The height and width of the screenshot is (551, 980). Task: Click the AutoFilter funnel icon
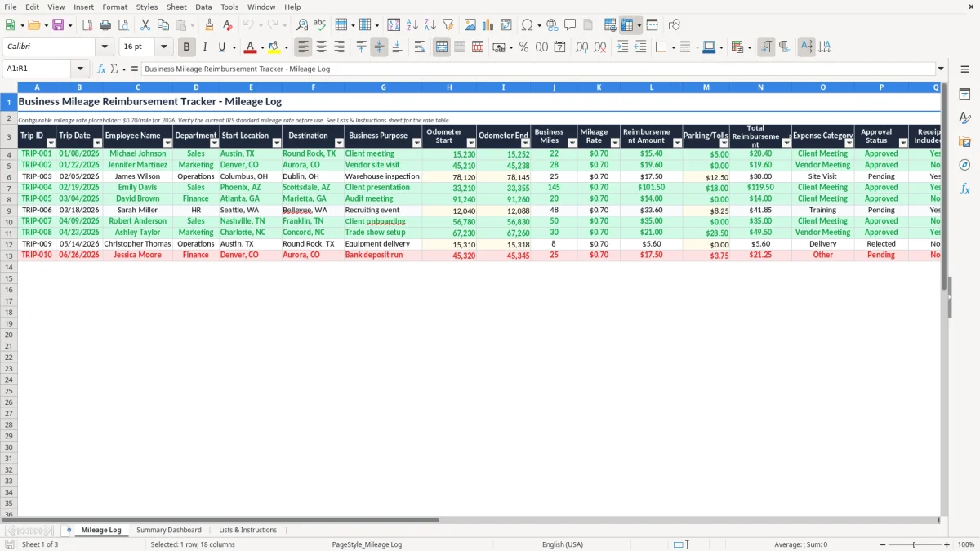click(448, 25)
